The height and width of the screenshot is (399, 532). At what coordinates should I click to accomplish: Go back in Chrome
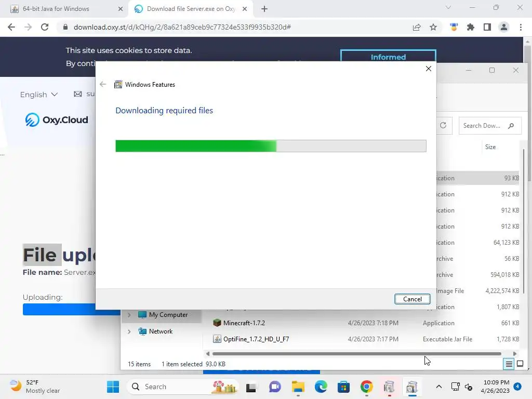(x=11, y=27)
